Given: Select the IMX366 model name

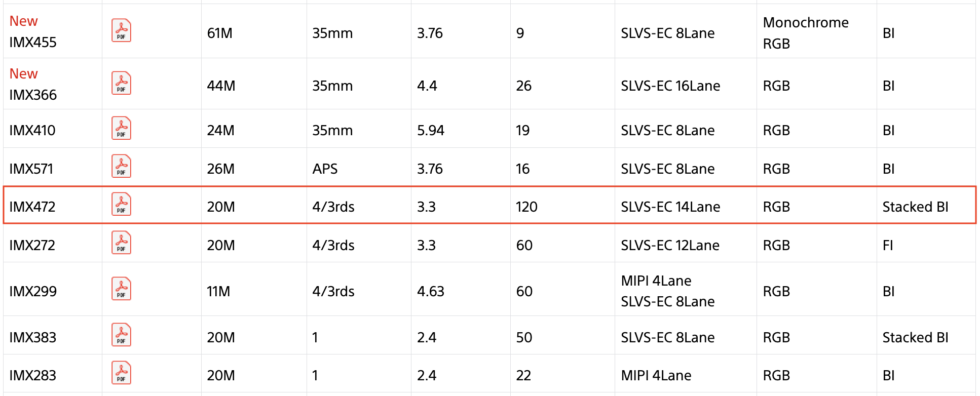Looking at the screenshot, I should coord(33,95).
